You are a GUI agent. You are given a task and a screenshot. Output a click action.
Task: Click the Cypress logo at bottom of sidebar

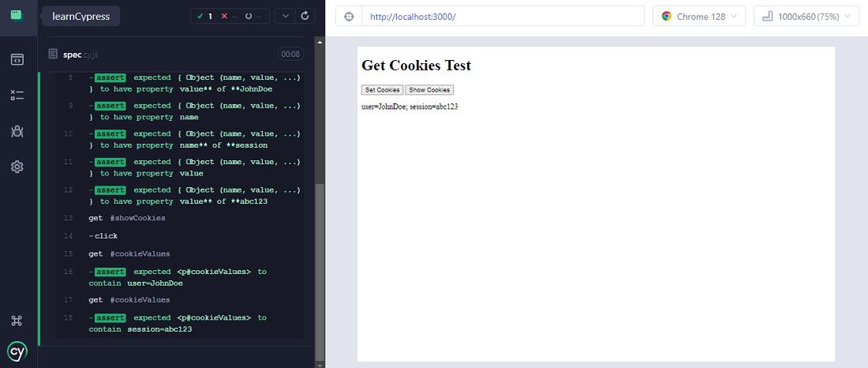point(17,351)
